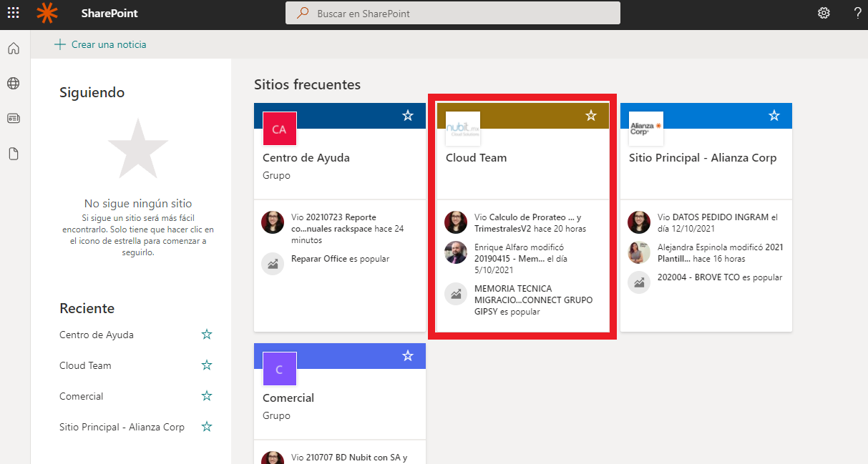Open My files page icon

pos(14,154)
